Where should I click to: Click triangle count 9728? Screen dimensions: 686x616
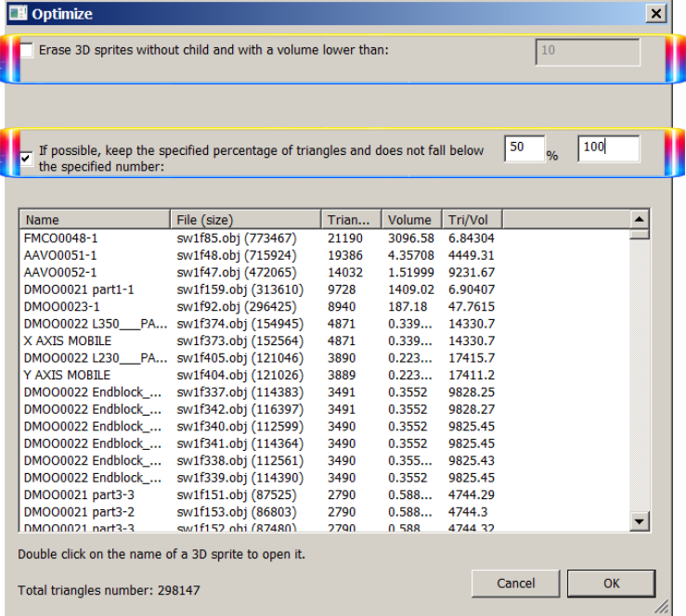coord(342,289)
